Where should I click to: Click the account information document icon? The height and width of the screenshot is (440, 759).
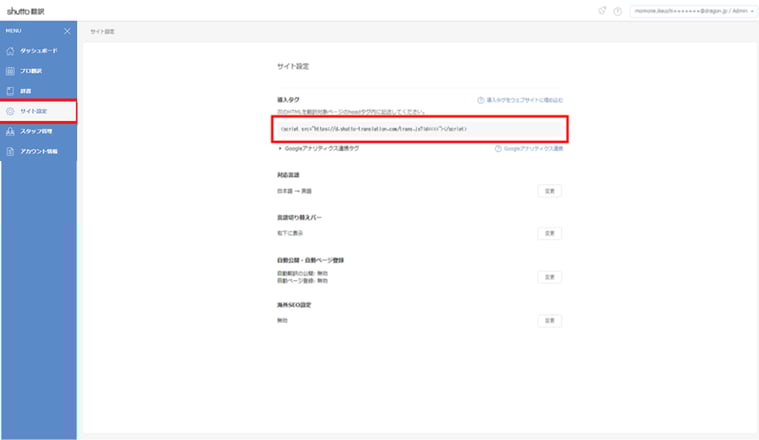click(x=10, y=152)
